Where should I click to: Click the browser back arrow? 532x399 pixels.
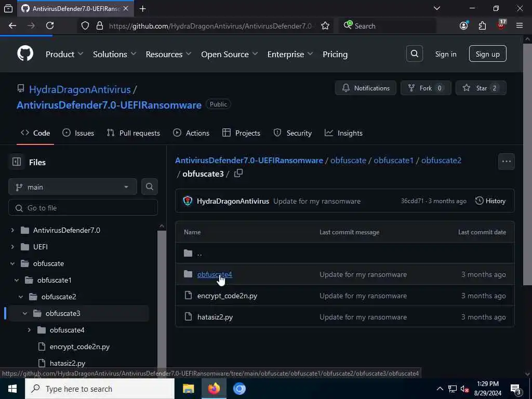(12, 26)
